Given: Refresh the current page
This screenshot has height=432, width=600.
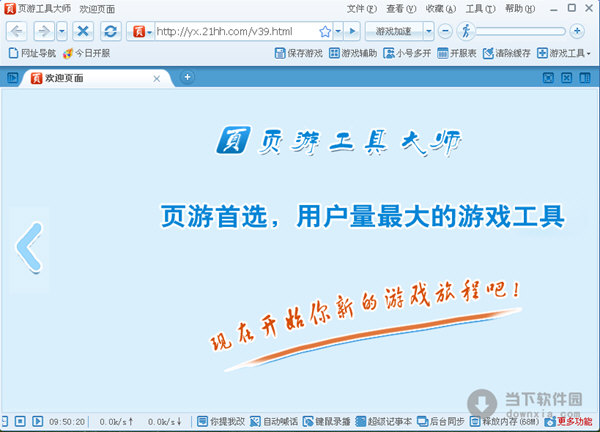Looking at the screenshot, I should point(111,31).
